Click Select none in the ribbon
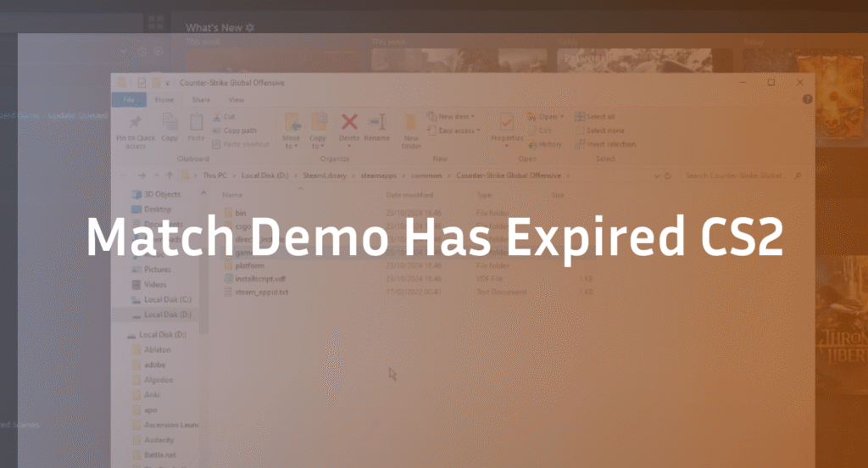 [599, 131]
